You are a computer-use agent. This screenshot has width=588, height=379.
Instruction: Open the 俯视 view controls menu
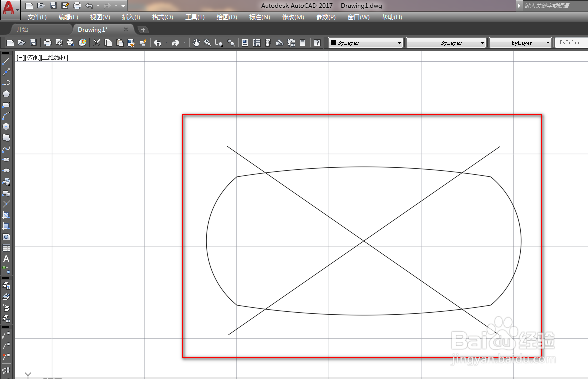coord(32,57)
